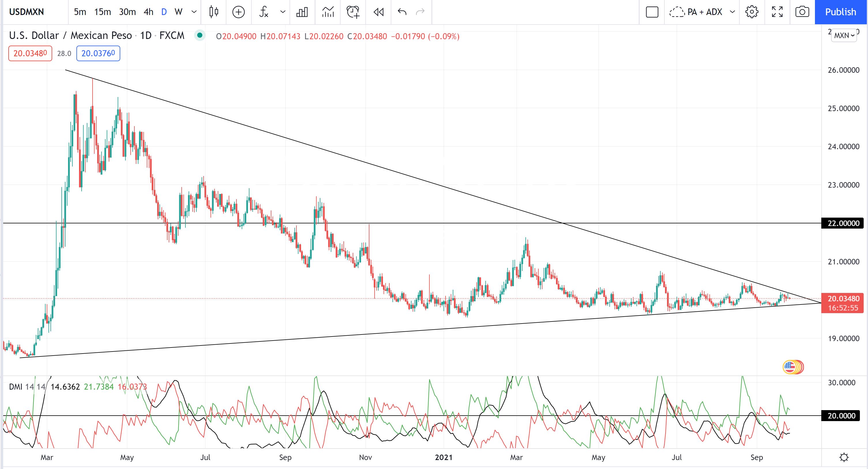The width and height of the screenshot is (868, 469).
Task: Click the Publish button
Action: 840,12
